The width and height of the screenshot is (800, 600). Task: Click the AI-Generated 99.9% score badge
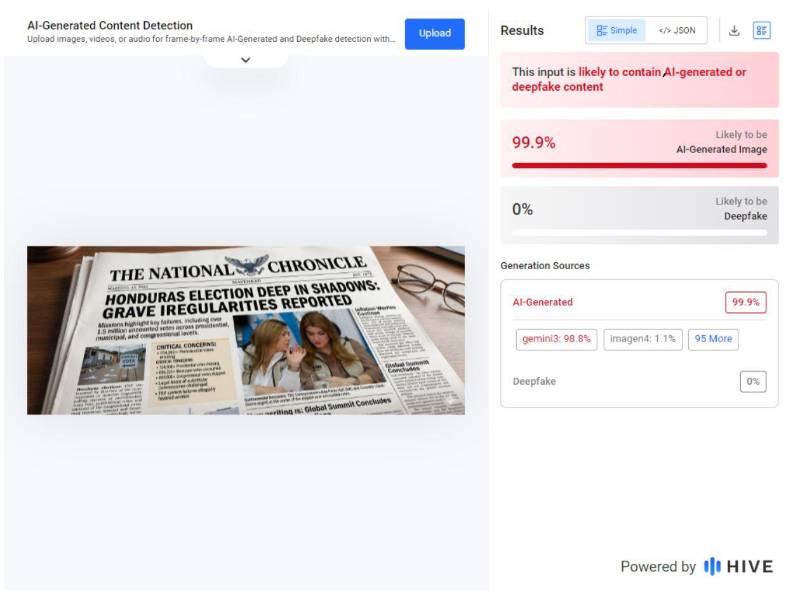tap(745, 302)
